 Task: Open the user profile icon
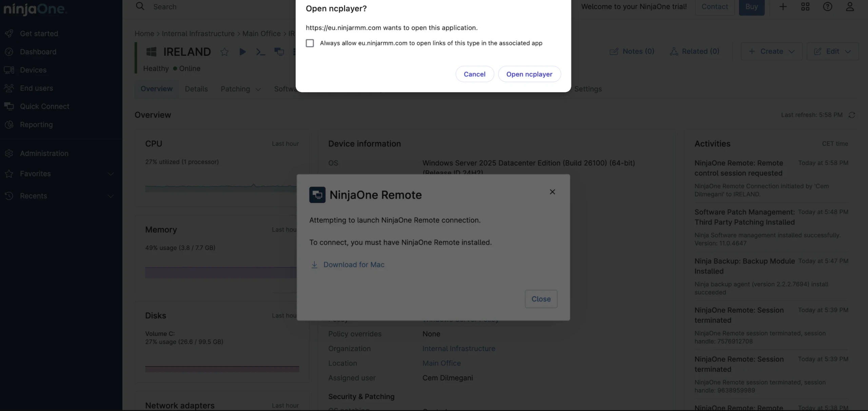(850, 6)
